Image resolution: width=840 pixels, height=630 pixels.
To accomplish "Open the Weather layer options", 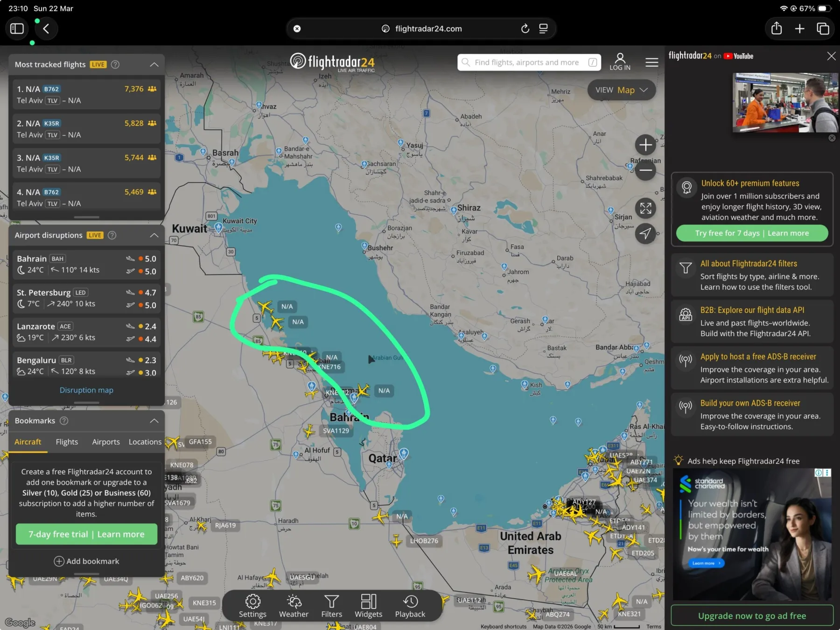I will [x=294, y=606].
